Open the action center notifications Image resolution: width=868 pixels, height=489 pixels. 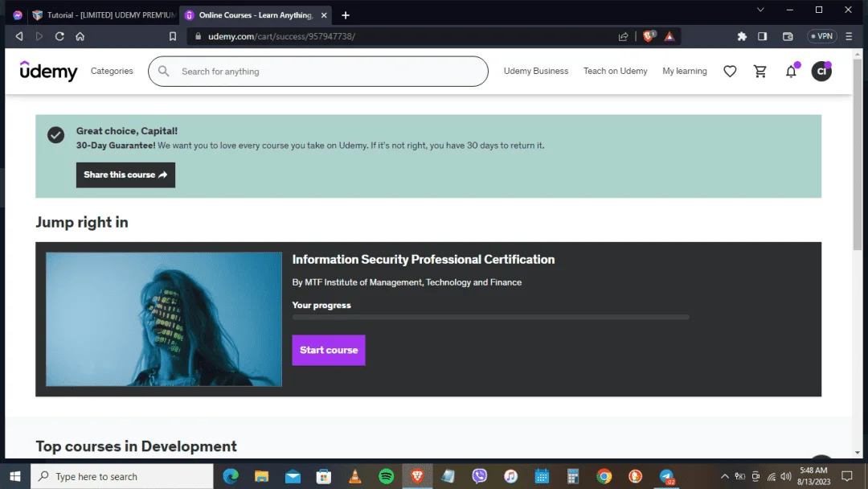pyautogui.click(x=847, y=476)
